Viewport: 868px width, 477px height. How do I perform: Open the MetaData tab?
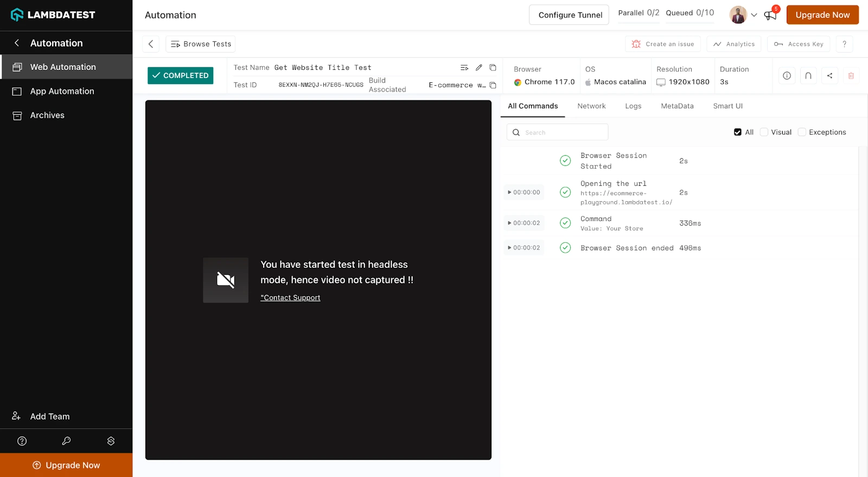(677, 106)
